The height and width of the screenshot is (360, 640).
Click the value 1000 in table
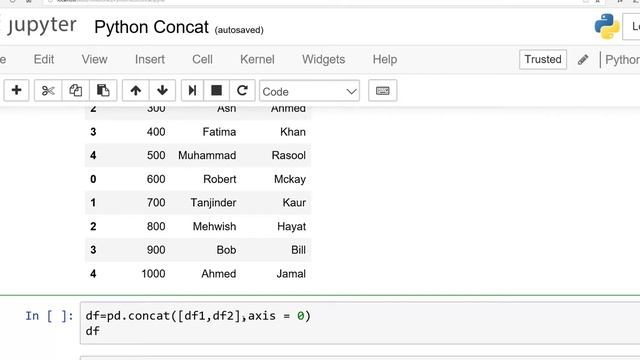(153, 274)
